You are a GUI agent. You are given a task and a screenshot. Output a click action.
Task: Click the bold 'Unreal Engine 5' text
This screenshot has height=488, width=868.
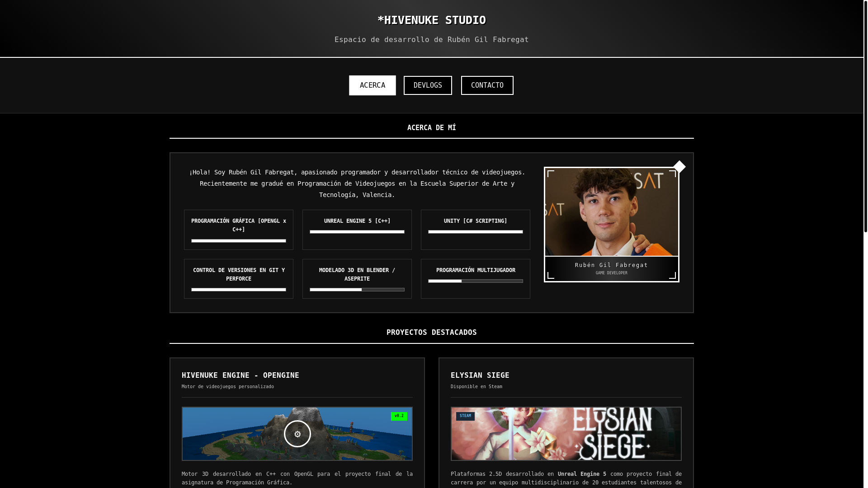coord(582,474)
